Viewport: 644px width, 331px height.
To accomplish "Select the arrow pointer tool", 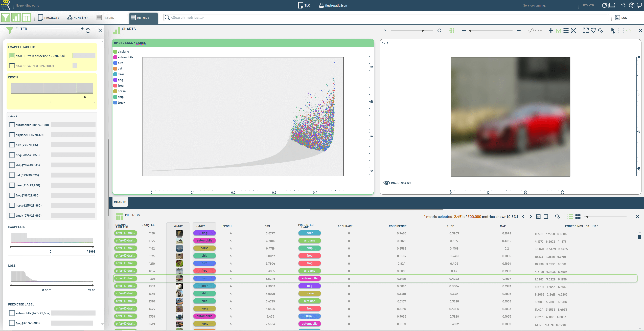I will coord(613,31).
